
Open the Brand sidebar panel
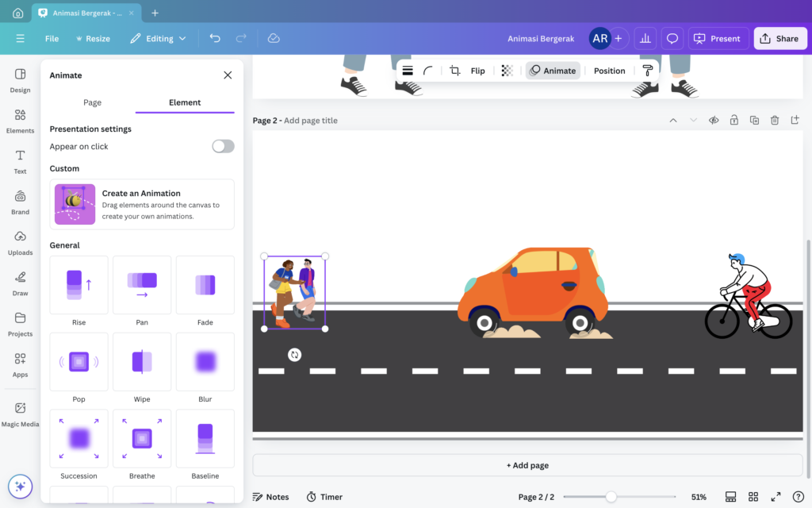[x=20, y=202]
